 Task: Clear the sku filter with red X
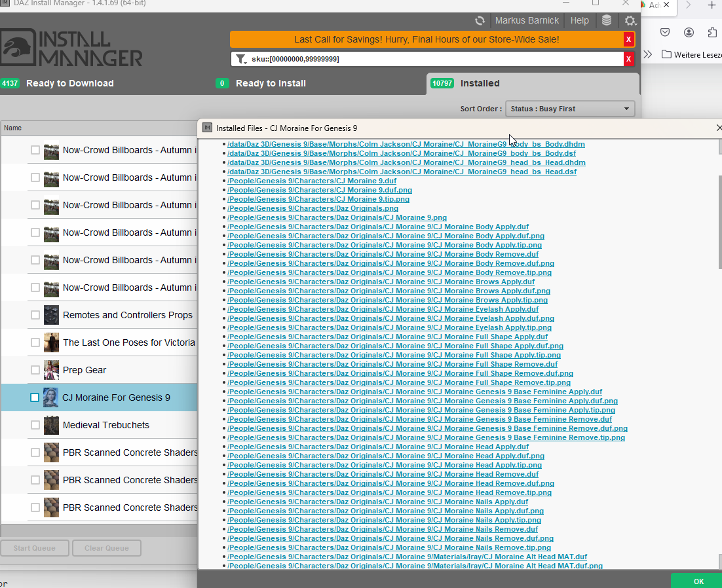pos(628,59)
